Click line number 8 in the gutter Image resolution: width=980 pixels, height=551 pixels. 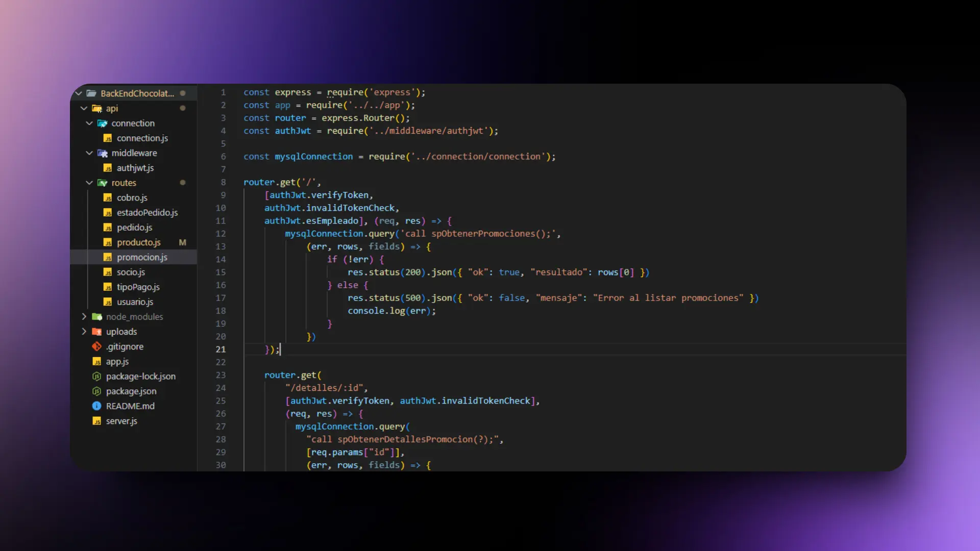(223, 182)
